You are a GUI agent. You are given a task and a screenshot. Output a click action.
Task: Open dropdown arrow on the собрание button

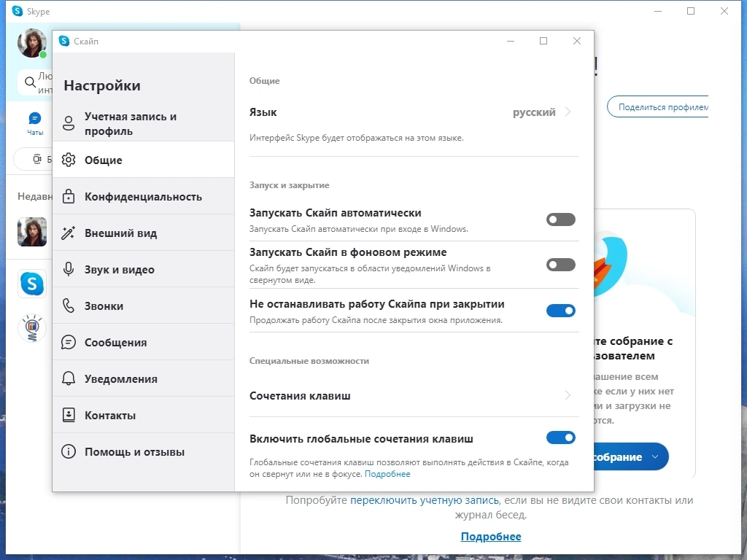tap(655, 456)
